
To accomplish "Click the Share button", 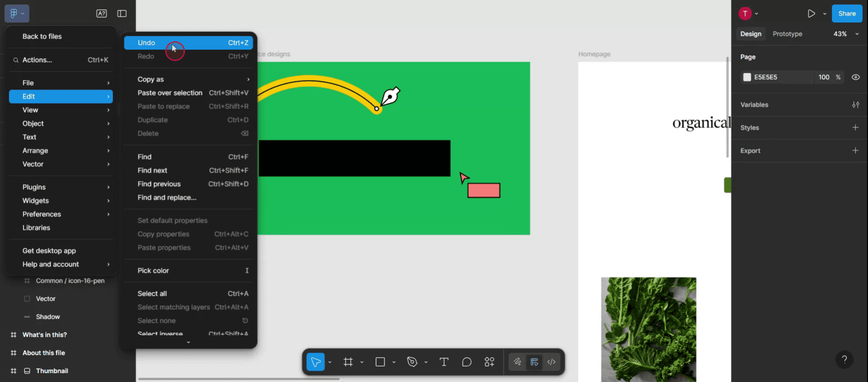I will pos(846,13).
